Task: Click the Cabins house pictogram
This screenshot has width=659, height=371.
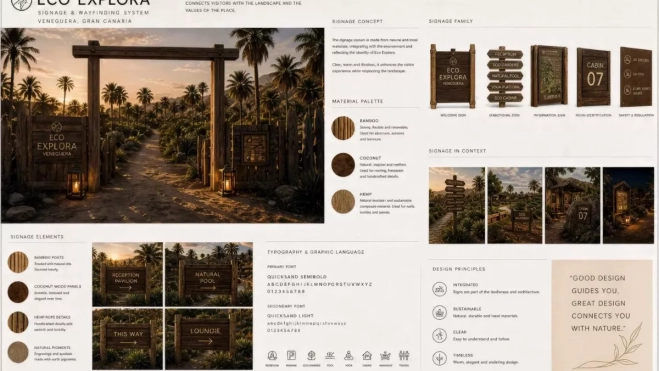Action: (x=367, y=355)
